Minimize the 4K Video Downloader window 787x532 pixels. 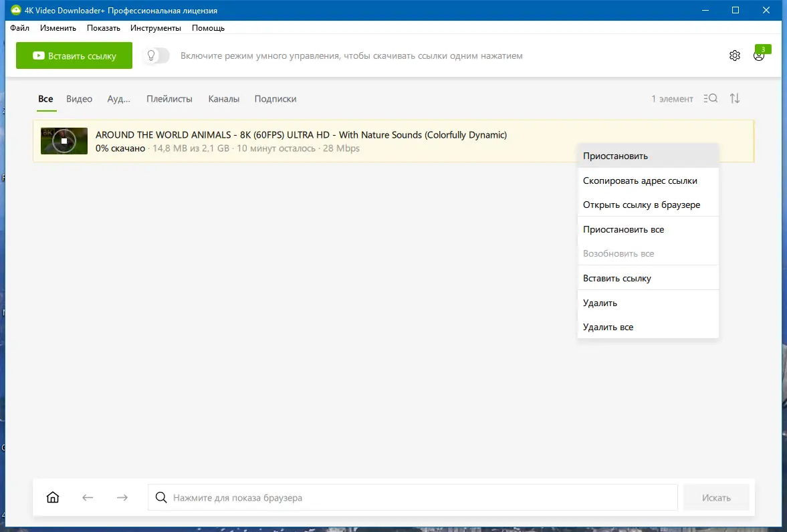point(705,10)
